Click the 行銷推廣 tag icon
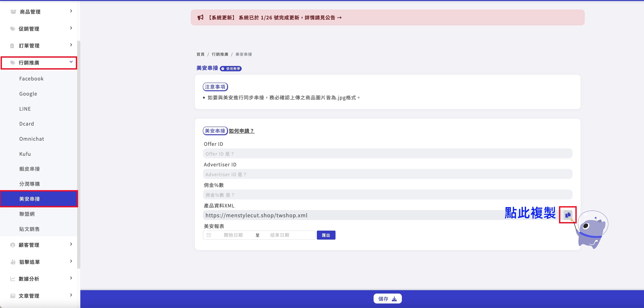The height and width of the screenshot is (308, 644). 13,63
